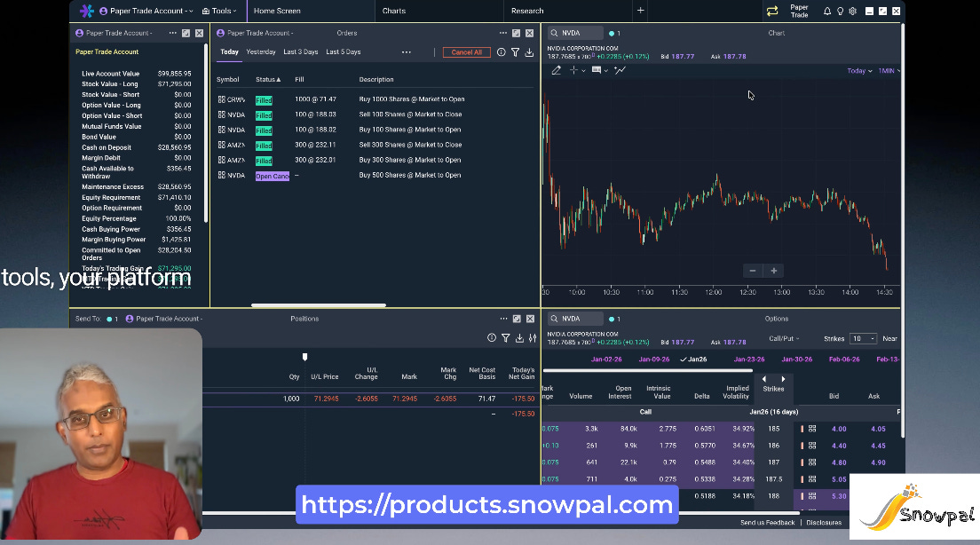Open settings gear icon in top bar
This screenshot has width=980, height=545.
852,12
